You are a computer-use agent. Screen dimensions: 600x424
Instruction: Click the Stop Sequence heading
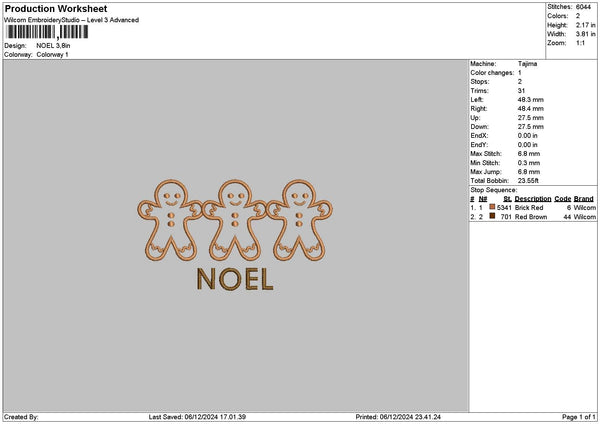(x=494, y=190)
